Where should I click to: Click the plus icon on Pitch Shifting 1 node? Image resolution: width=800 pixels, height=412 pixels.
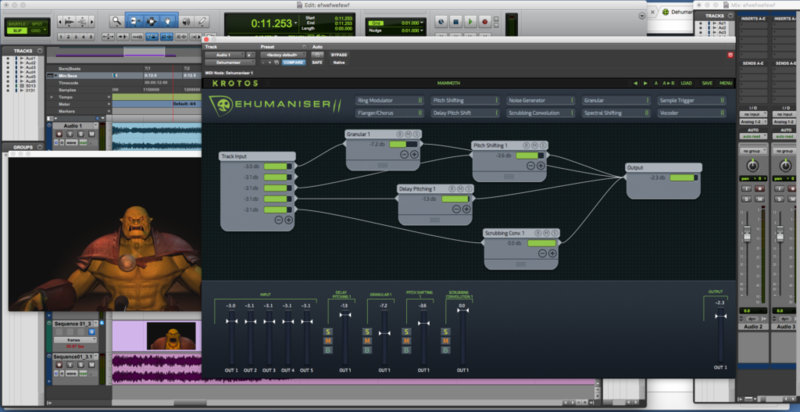coord(541,167)
